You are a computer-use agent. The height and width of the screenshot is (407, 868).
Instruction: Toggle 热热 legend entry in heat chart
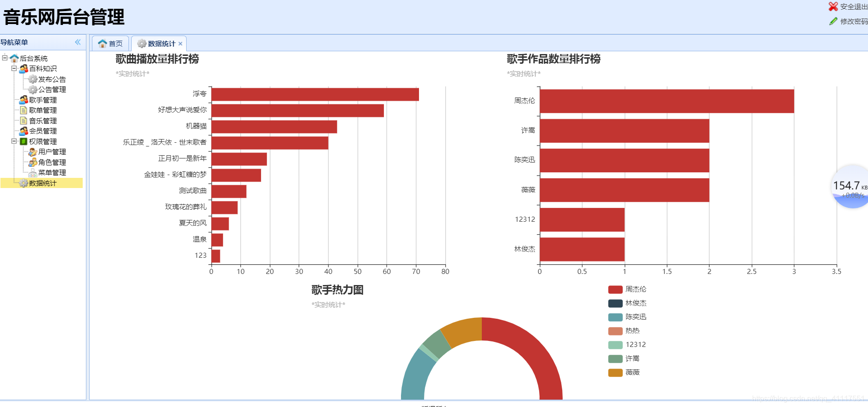pos(624,331)
